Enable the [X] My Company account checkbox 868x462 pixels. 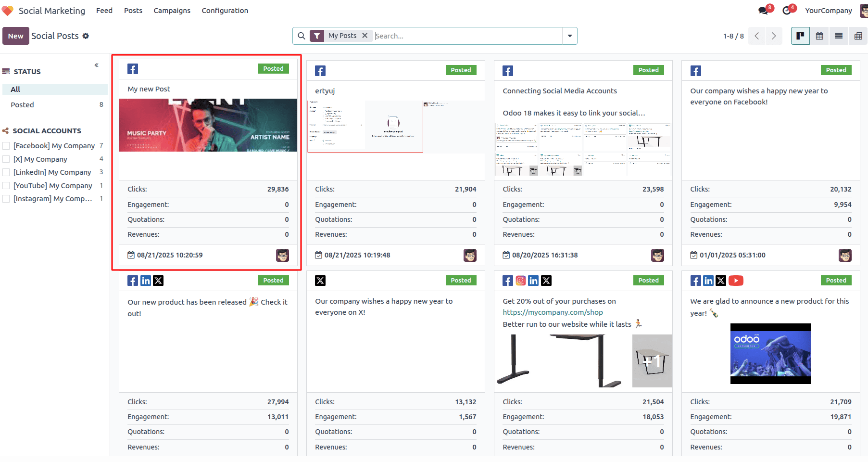click(x=5, y=159)
